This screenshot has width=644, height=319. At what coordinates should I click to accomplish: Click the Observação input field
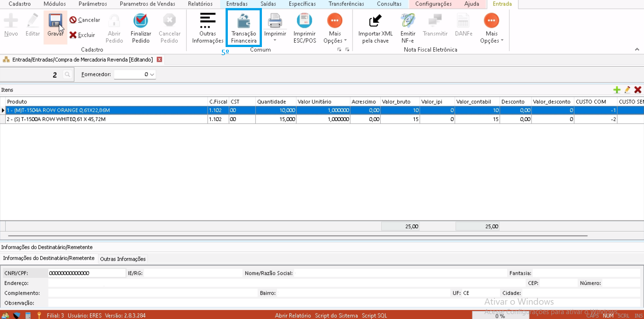coord(344,303)
